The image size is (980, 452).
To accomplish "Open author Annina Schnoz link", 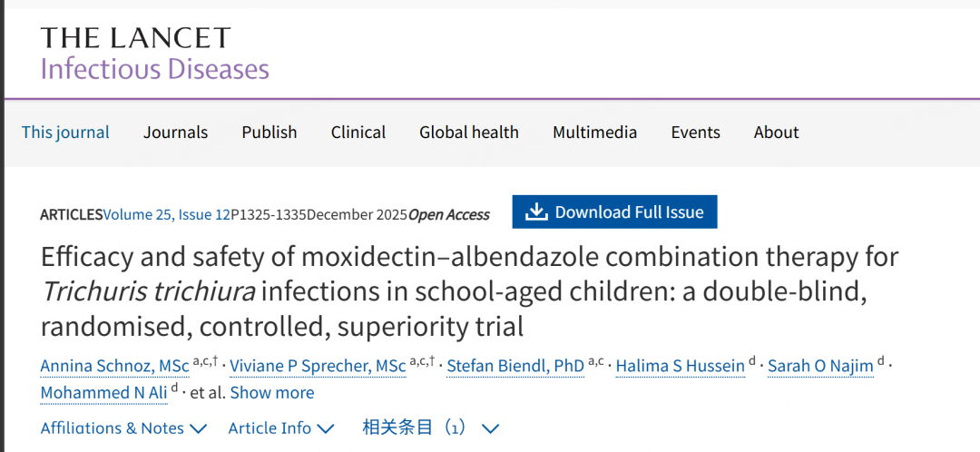I will click(x=114, y=366).
